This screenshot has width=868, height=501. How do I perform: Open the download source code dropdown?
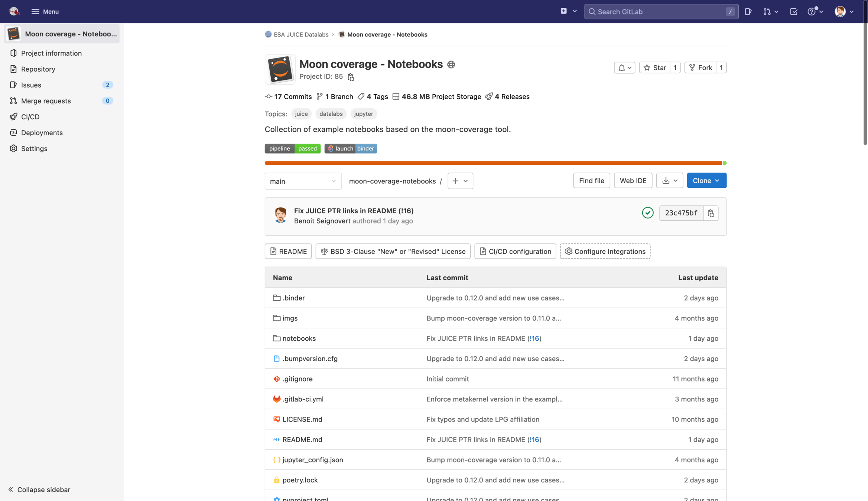click(669, 181)
